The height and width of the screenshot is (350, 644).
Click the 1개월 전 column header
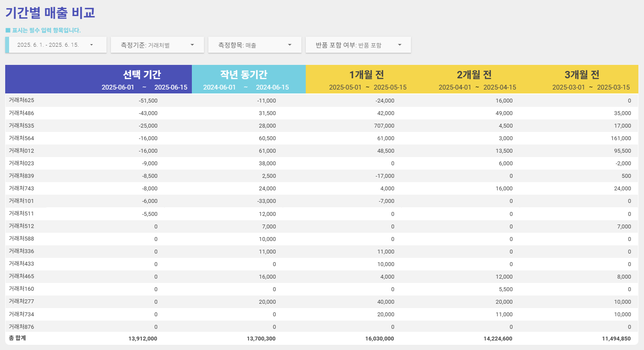(x=367, y=74)
